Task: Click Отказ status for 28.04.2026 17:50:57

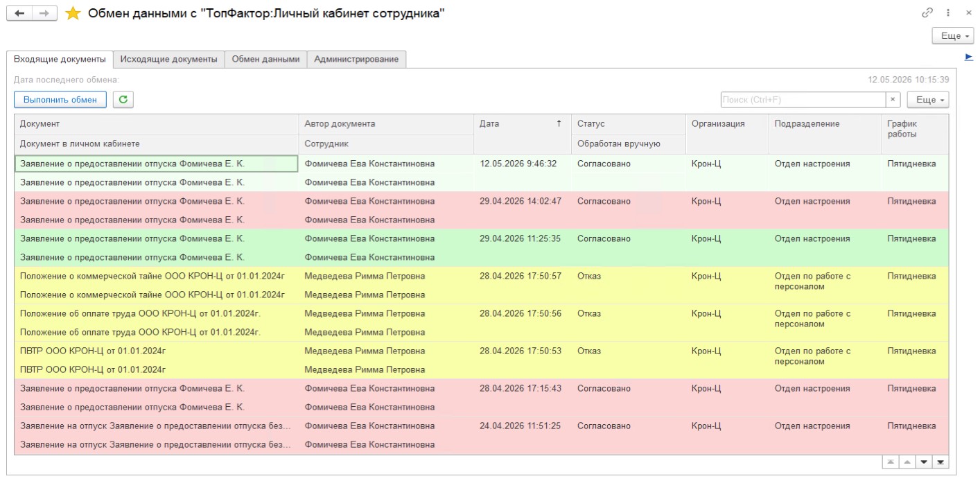Action: click(589, 277)
